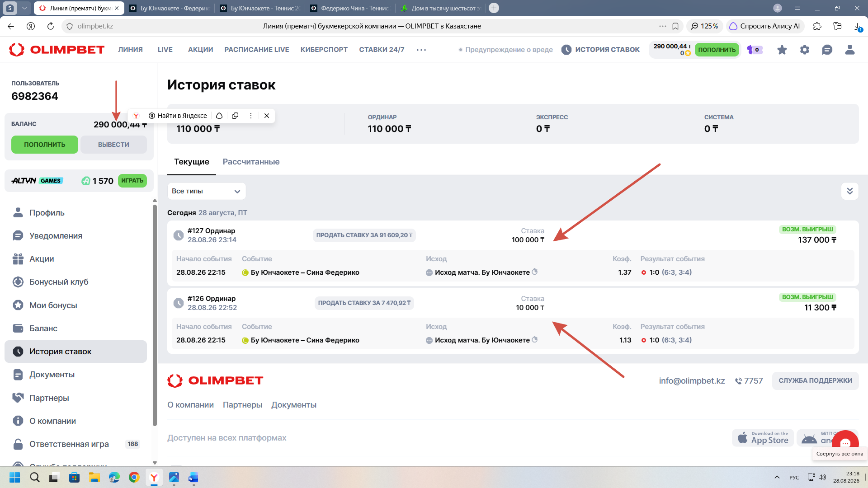Click ИГРАТЬ in Altyn Games panel
Viewport: 868px width, 488px height.
tap(132, 181)
